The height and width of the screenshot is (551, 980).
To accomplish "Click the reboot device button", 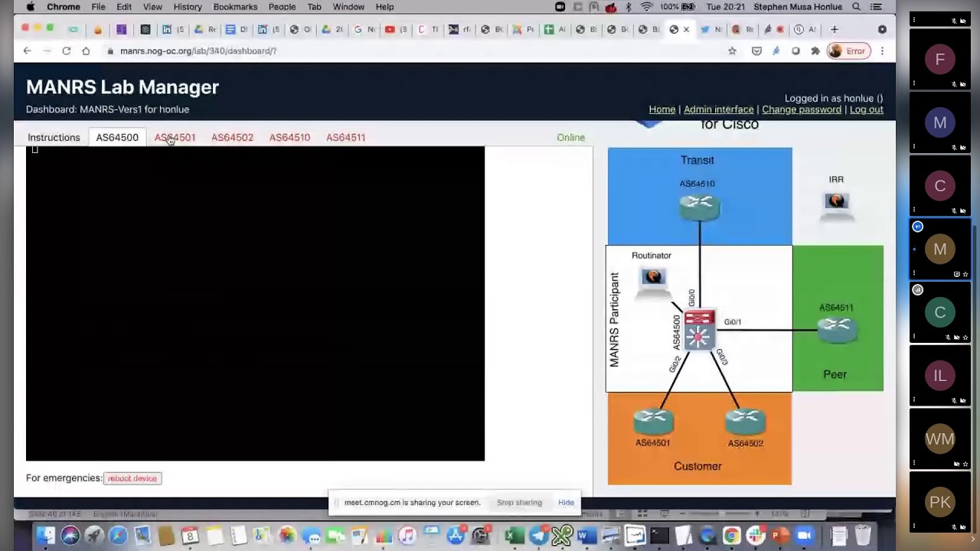I will pos(132,478).
